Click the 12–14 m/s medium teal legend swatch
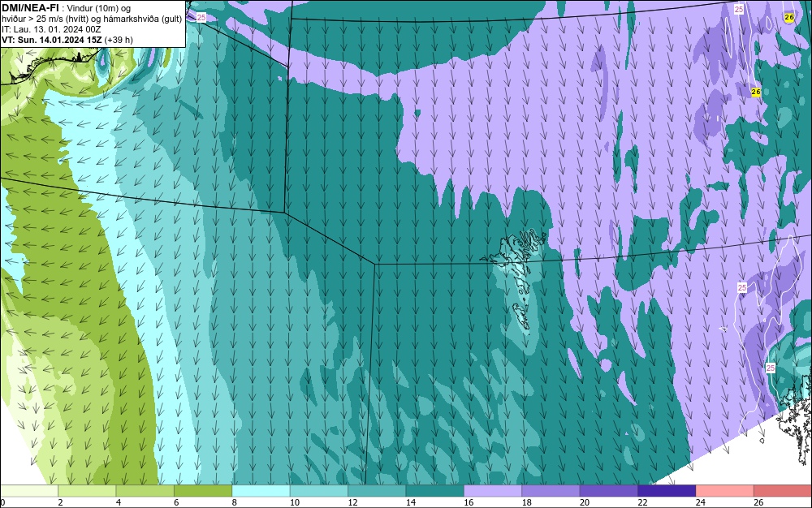The image size is (812, 508). pos(377,491)
